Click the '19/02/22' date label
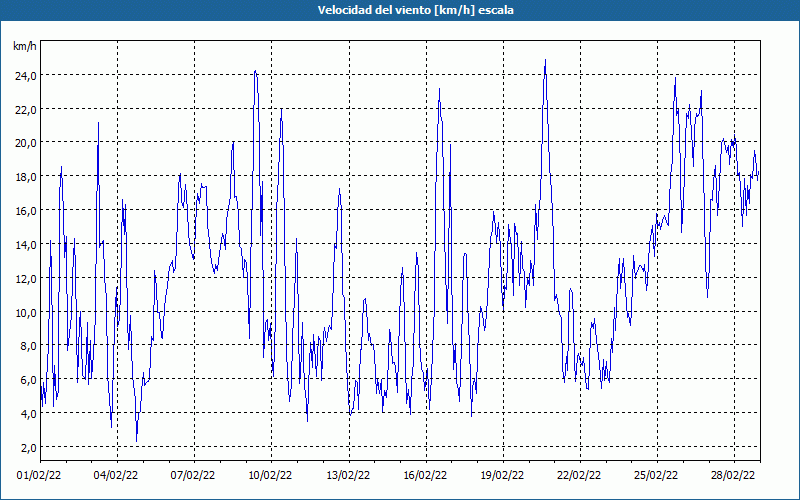 pyautogui.click(x=503, y=475)
